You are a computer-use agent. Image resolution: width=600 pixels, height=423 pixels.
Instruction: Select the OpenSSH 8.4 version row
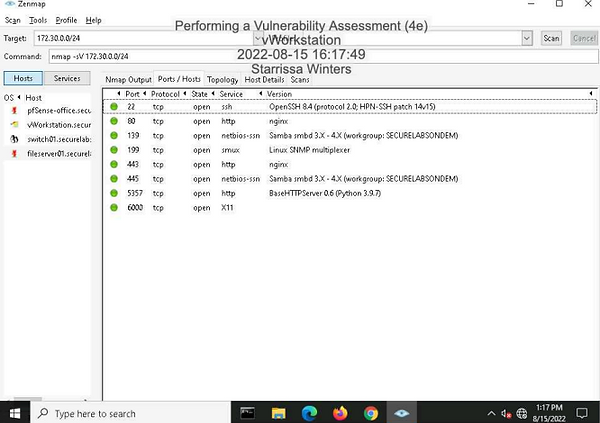tap(350, 106)
